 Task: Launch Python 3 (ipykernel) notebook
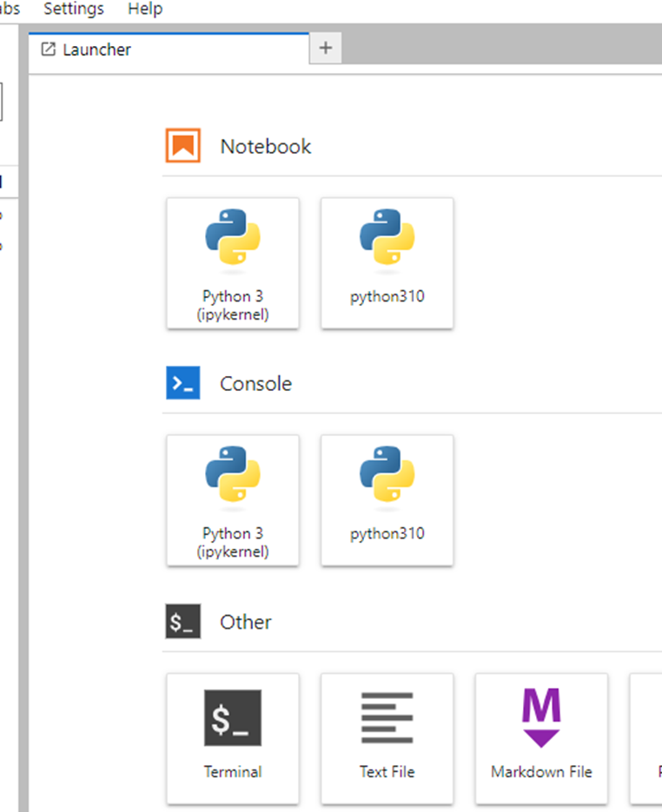tap(233, 263)
